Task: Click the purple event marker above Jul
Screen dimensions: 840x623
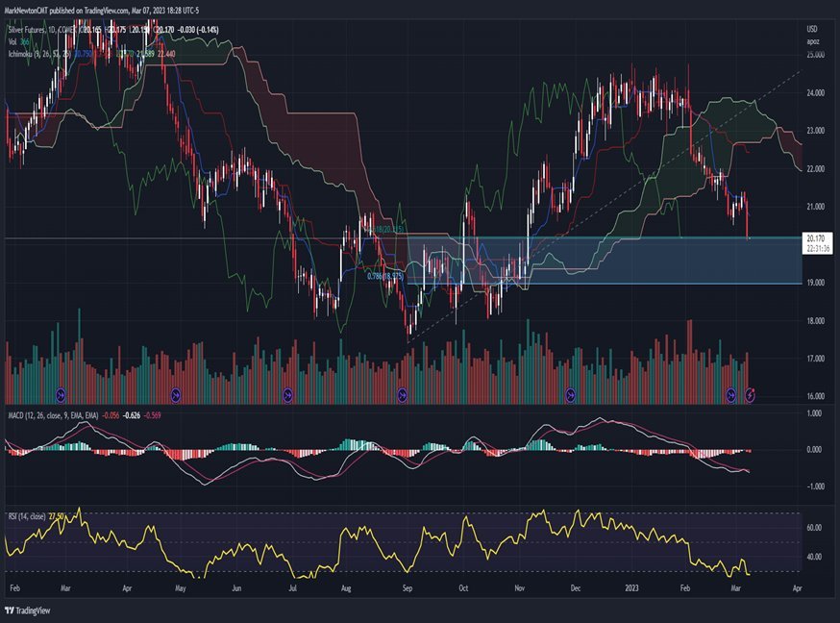Action: click(x=287, y=394)
